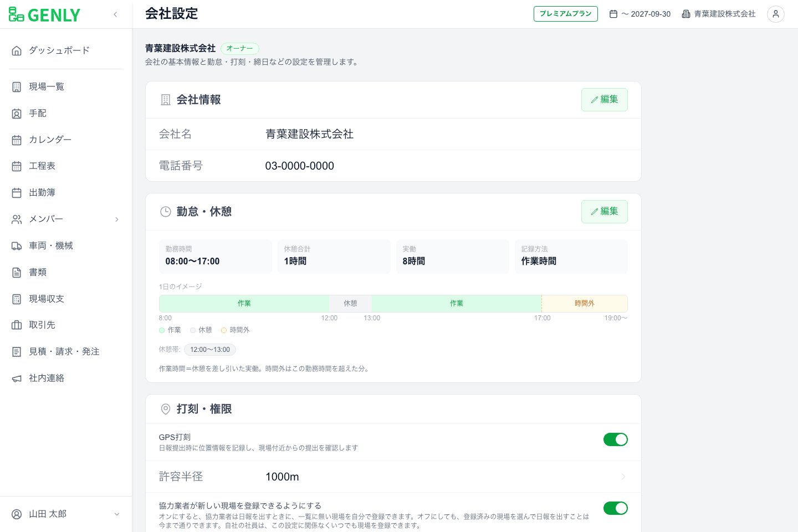Screen dimensions: 798x532
Task: Click the 時間外 segment of the timeline
Action: coord(585,304)
